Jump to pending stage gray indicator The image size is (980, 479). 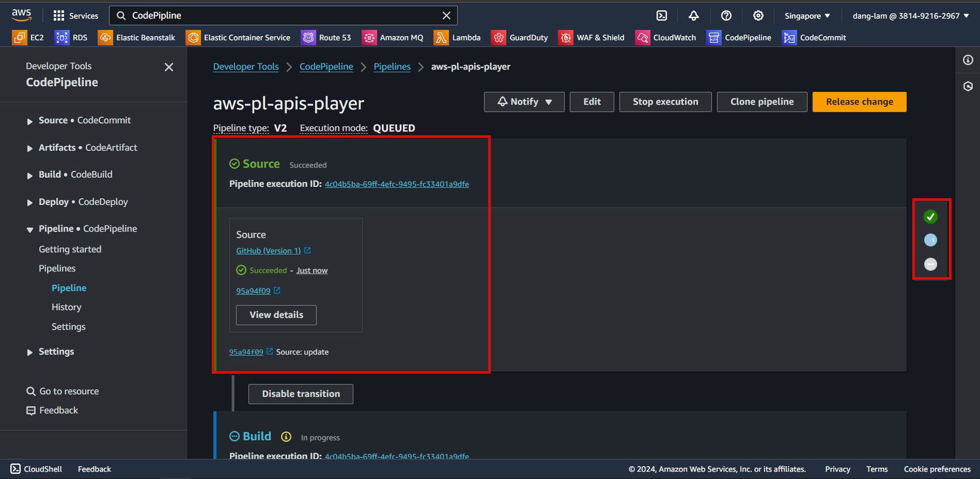pos(930,264)
